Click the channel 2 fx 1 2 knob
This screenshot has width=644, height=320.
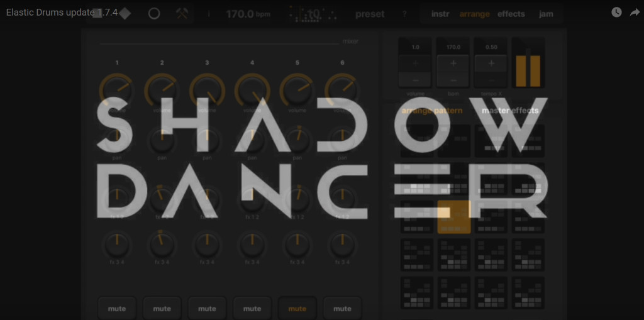(162, 199)
